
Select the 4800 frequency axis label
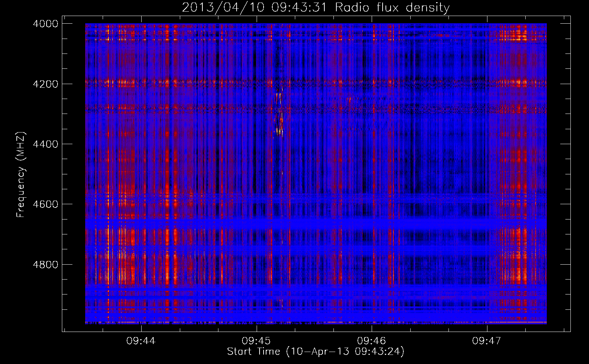pyautogui.click(x=46, y=264)
